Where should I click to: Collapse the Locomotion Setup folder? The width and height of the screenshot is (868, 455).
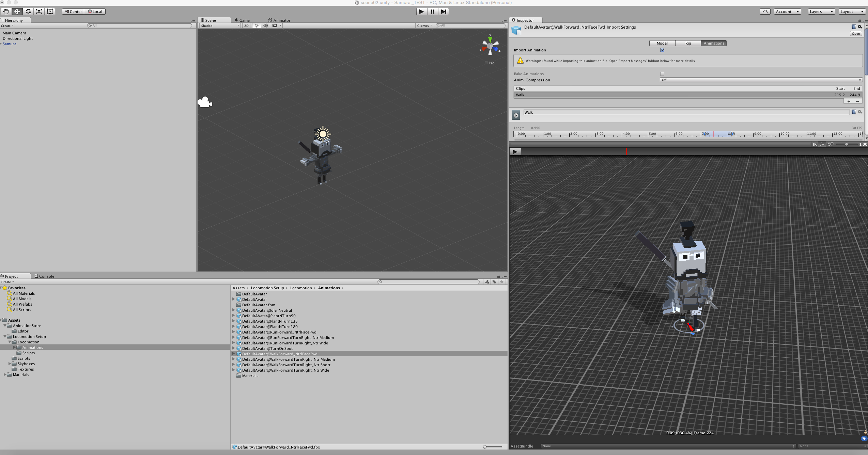click(x=6, y=337)
